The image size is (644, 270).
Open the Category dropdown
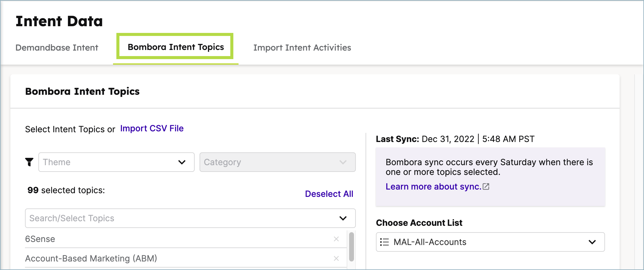coord(278,162)
